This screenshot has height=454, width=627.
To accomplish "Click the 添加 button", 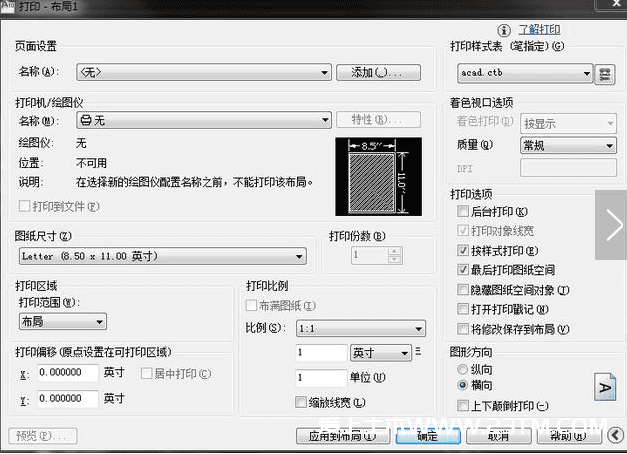I will click(x=378, y=72).
